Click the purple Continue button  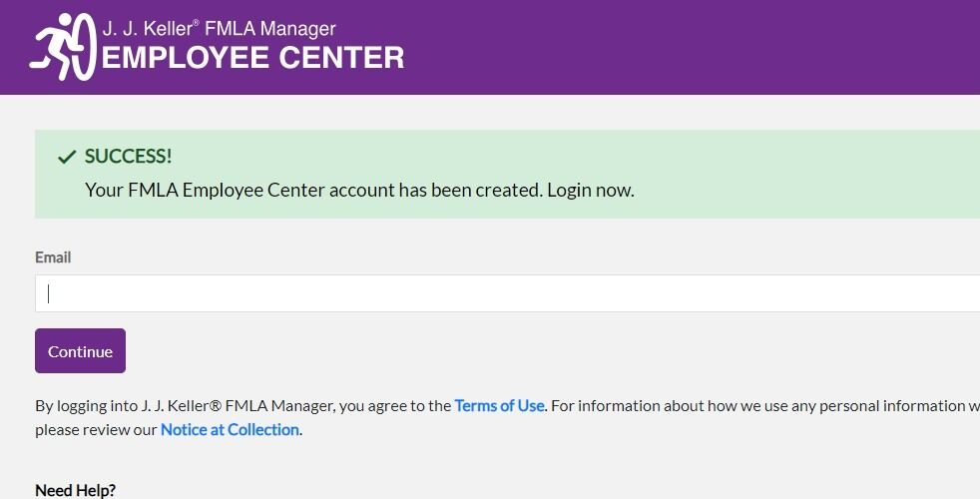point(80,351)
